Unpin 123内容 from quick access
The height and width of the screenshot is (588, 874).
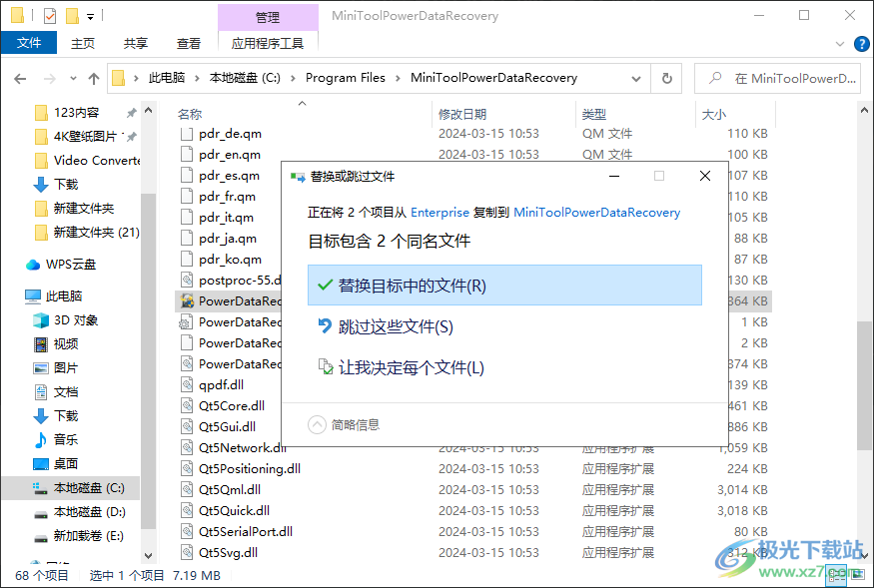131,112
